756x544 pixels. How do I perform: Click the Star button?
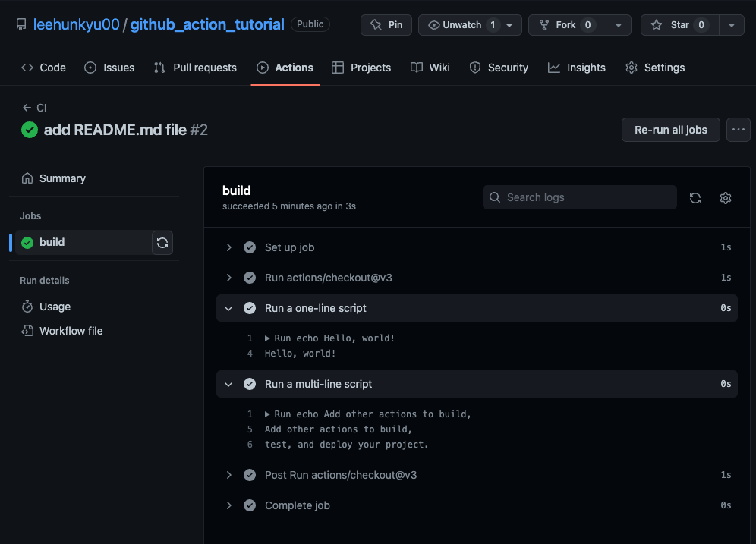[680, 25]
